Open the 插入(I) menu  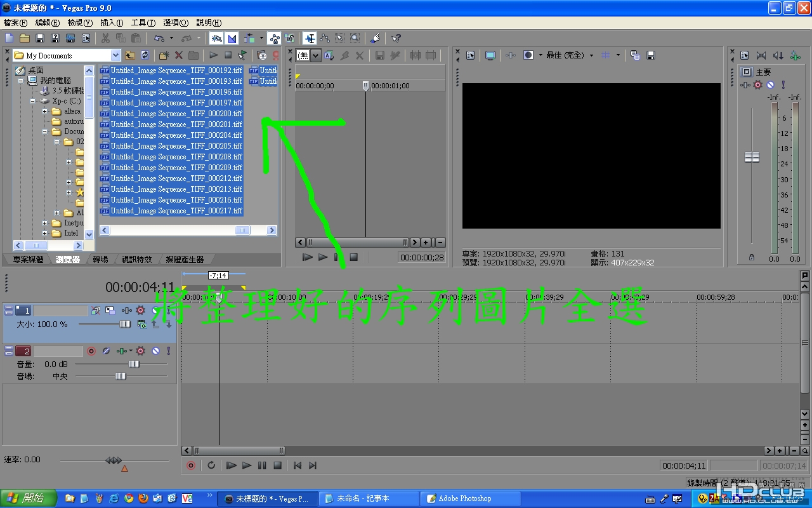[x=112, y=23]
